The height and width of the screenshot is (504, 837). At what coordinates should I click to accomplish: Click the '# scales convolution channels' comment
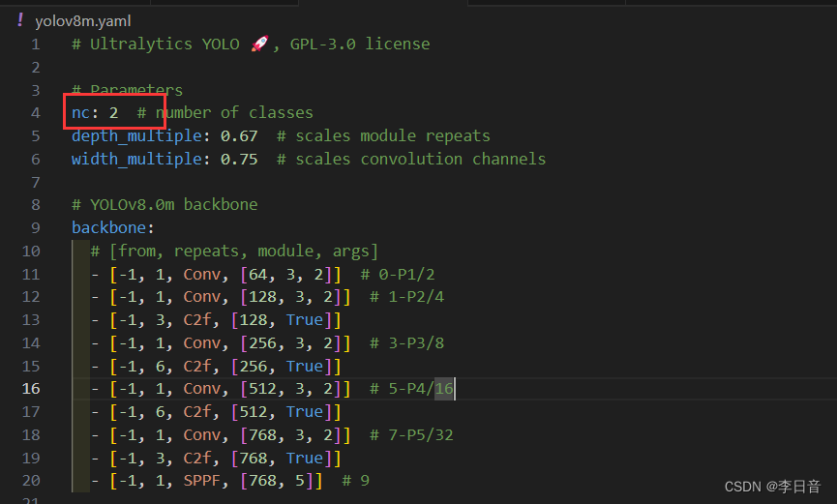[x=411, y=159]
